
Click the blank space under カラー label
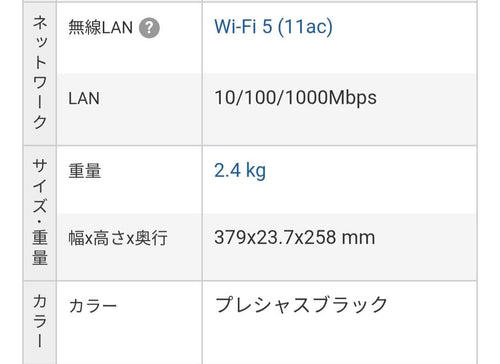pos(129,340)
